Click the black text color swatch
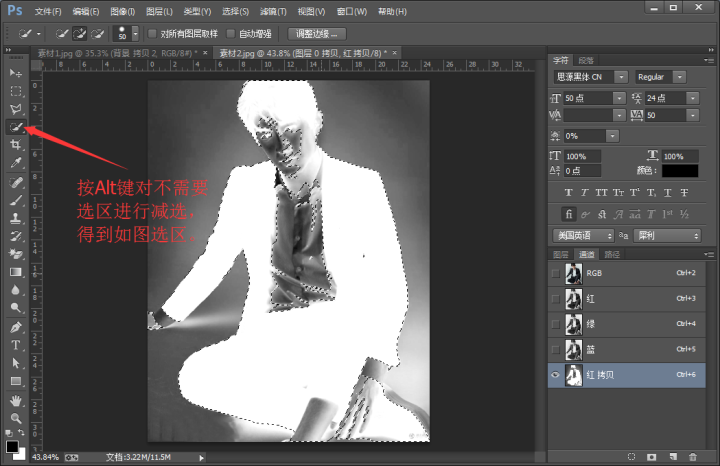Image resolution: width=720 pixels, height=466 pixels. [x=680, y=170]
